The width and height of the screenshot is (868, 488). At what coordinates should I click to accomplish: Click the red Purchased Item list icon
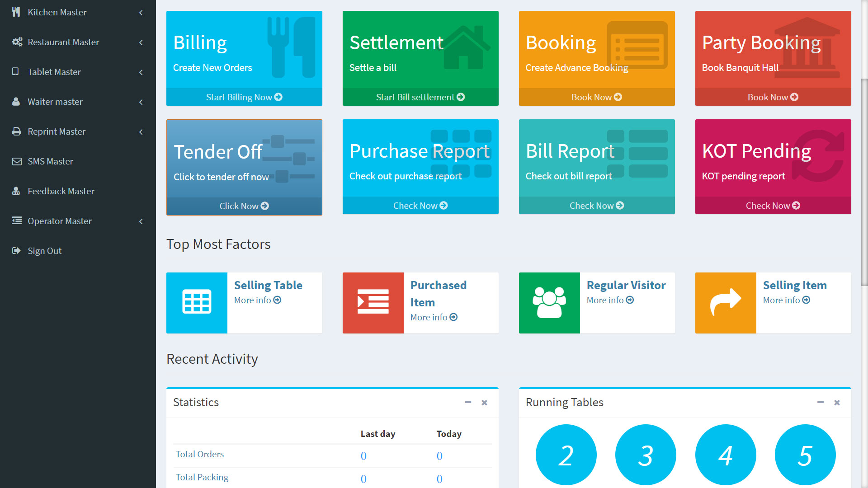pyautogui.click(x=373, y=302)
